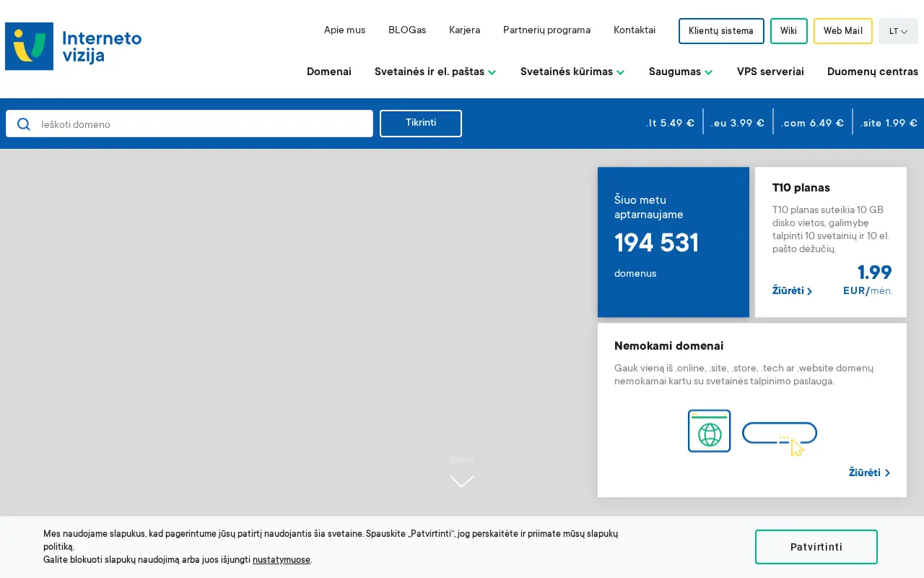This screenshot has width=924, height=578.
Task: Click the cursor pointer search bar illustration
Action: point(780,438)
